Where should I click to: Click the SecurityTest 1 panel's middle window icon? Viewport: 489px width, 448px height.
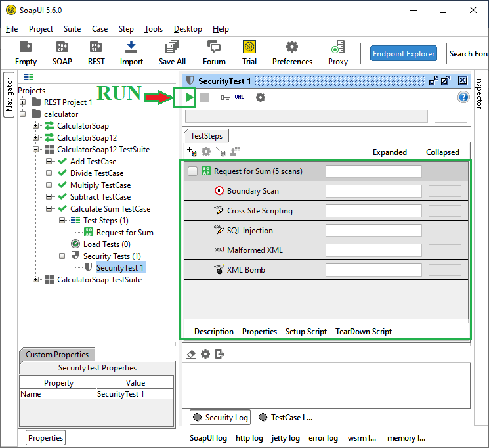tap(446, 81)
